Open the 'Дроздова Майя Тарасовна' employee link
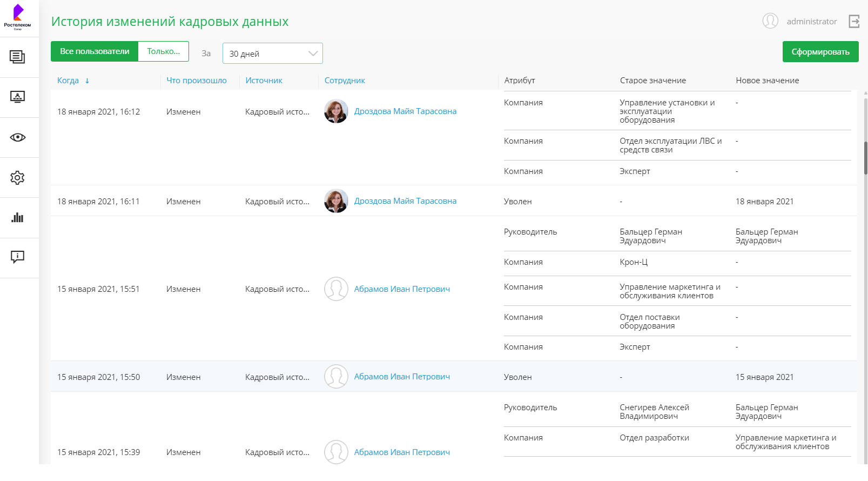 405,111
